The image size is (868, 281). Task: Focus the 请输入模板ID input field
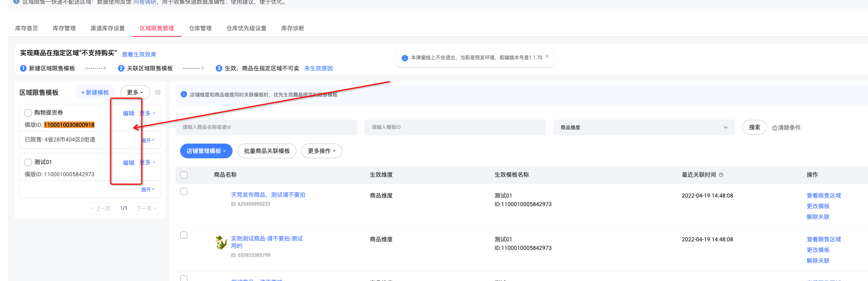pyautogui.click(x=455, y=127)
